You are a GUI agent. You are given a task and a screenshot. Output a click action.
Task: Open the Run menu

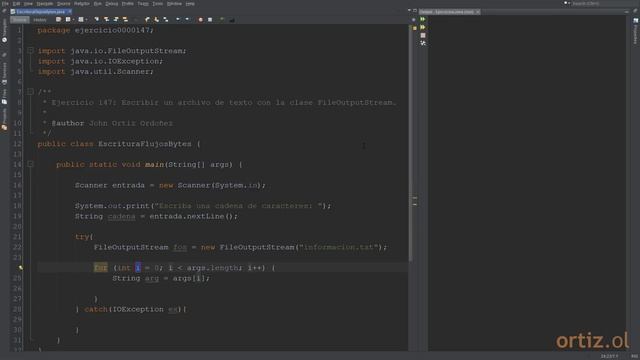(98, 4)
